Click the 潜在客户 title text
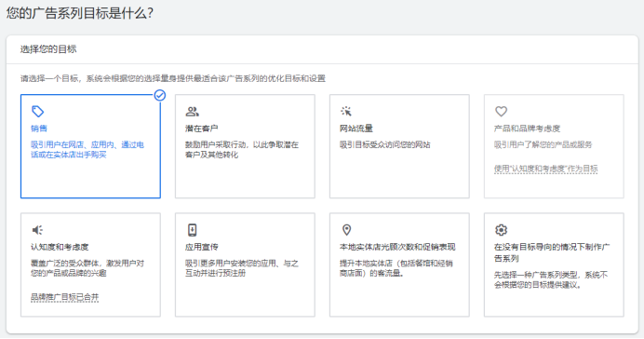The width and height of the screenshot is (644, 339). [x=201, y=129]
